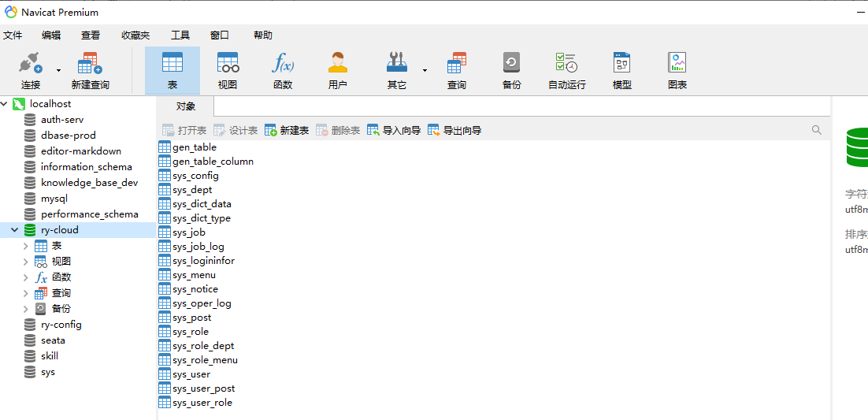Image resolution: width=868 pixels, height=420 pixels.
Task: Click the 打开表 button
Action: [x=184, y=130]
